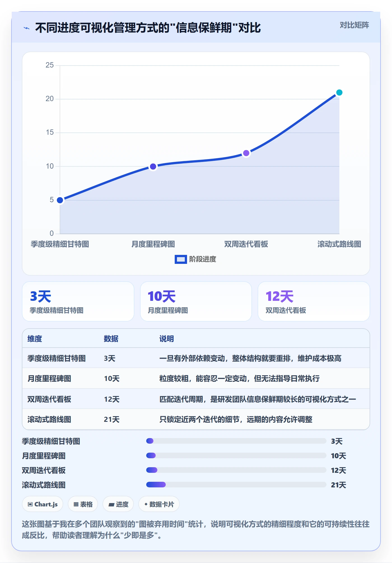The height and width of the screenshot is (563, 392).
Task: Click the 21天 value in table
Action: click(x=112, y=419)
